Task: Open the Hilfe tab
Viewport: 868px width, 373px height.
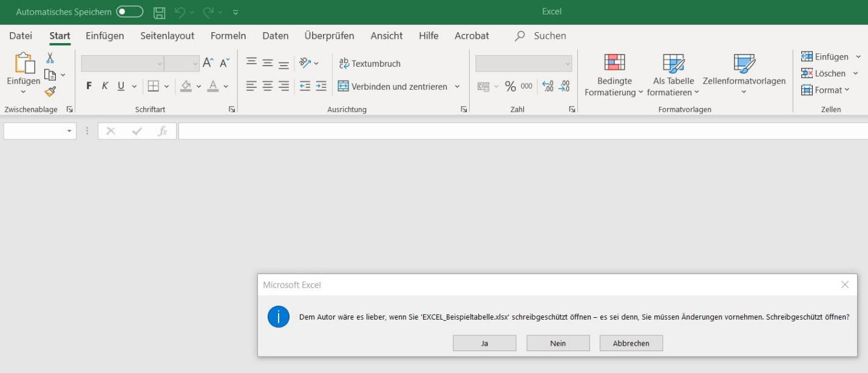Action: coord(429,36)
